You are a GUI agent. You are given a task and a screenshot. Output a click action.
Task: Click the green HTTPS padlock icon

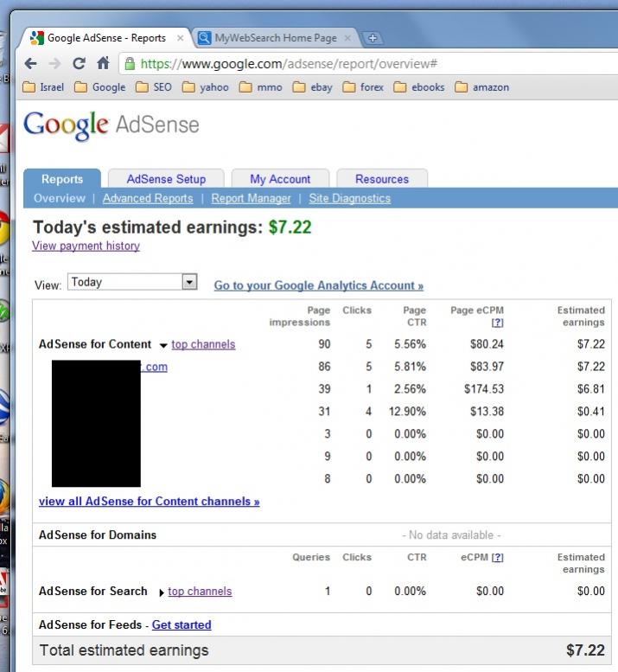[x=130, y=64]
